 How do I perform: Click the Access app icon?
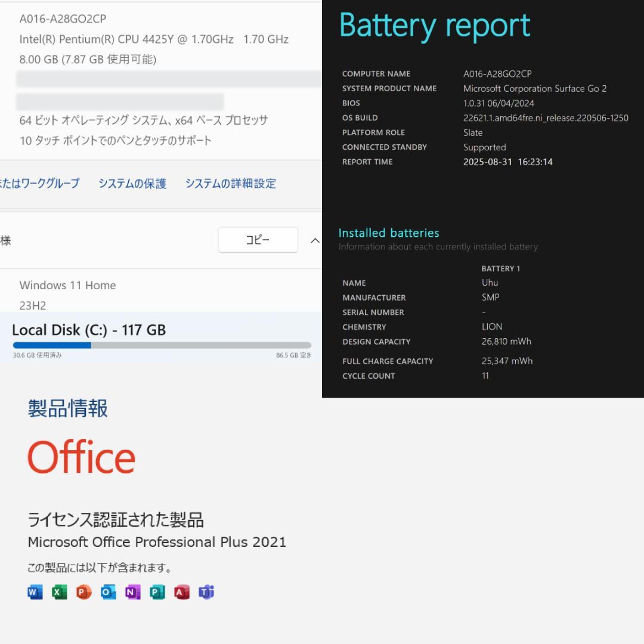point(181,592)
